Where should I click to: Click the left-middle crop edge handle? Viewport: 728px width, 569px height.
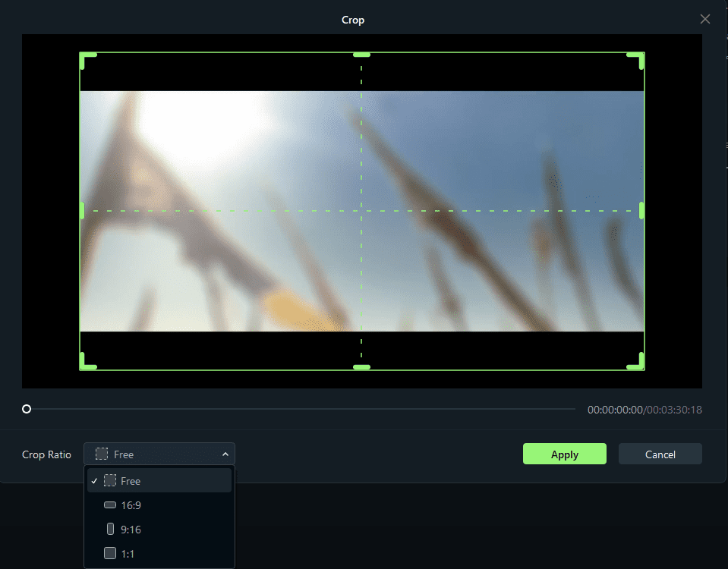82,211
